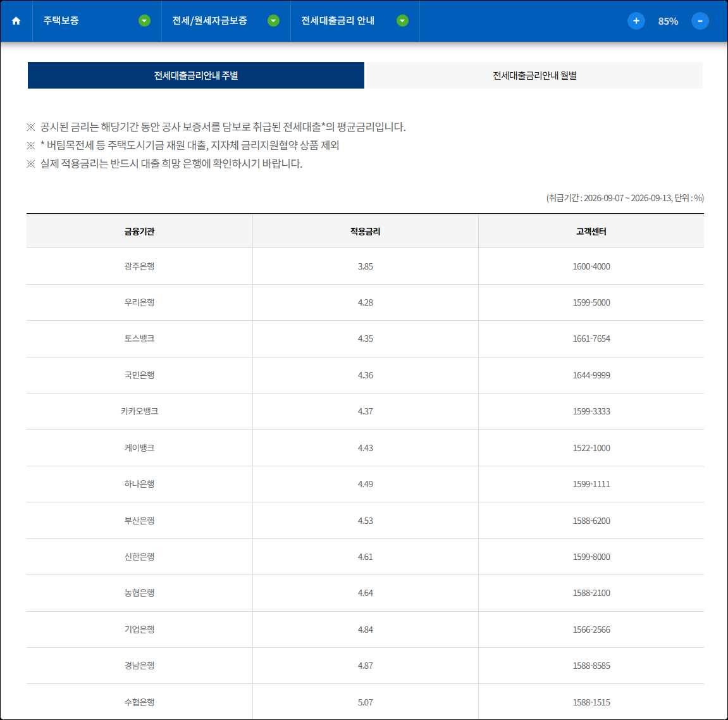728x720 pixels.
Task: Go to home via house icon
Action: (16, 21)
